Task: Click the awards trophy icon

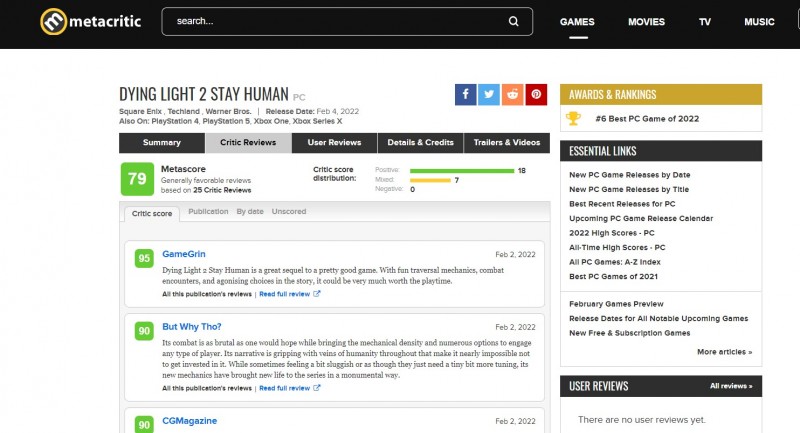Action: click(573, 118)
